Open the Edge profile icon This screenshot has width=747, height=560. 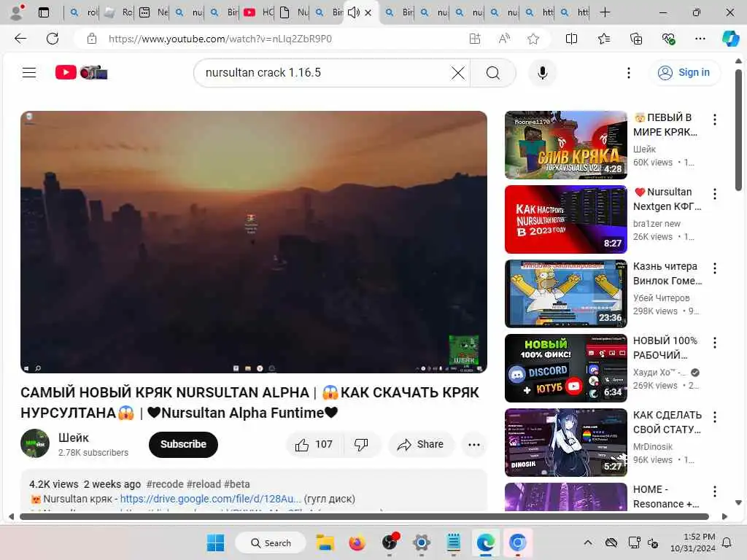(x=16, y=12)
